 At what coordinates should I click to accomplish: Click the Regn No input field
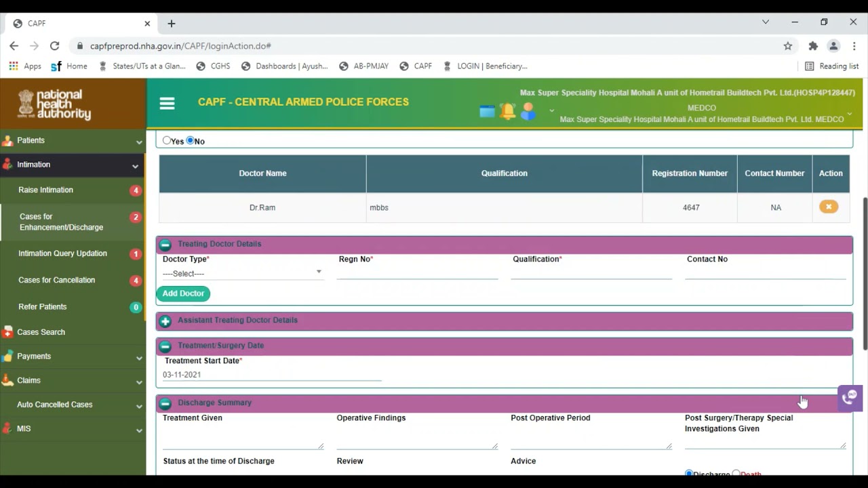[417, 272]
